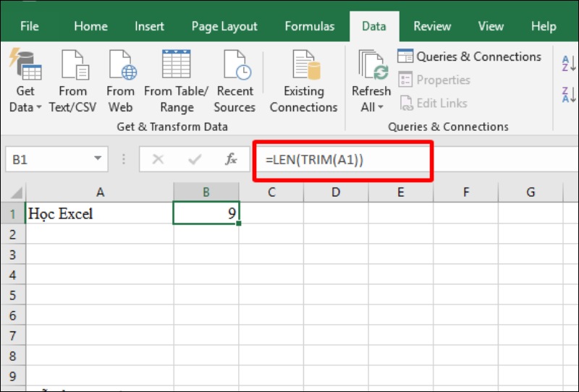Switch to the Formulas tab

pos(309,26)
